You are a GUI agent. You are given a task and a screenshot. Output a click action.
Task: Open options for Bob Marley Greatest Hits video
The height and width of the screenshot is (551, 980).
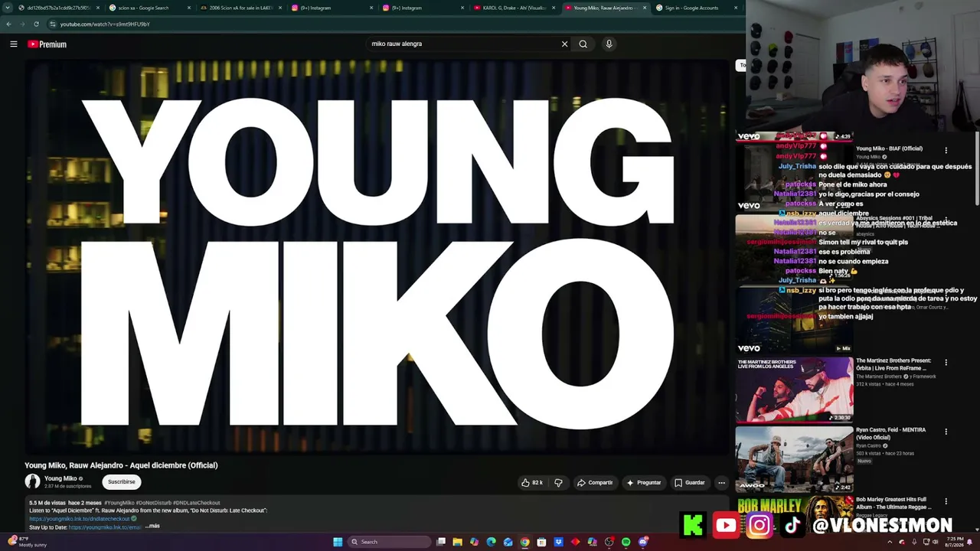946,501
